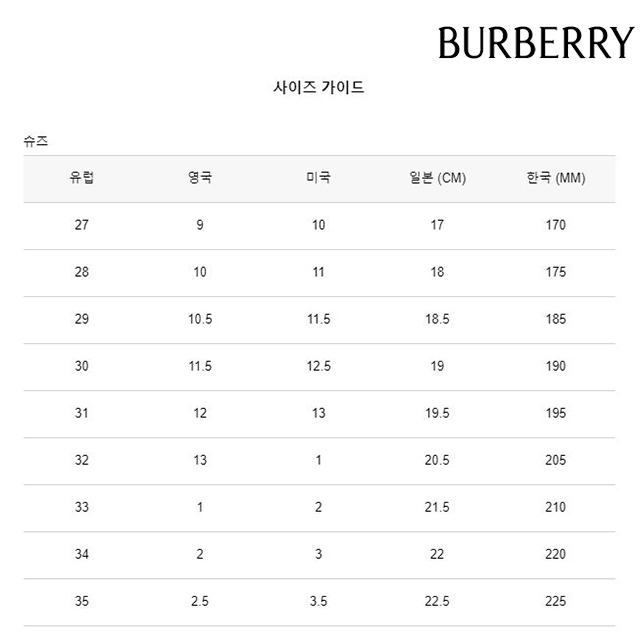
Task: Select the US size 3.5 cell
Action: [x=318, y=601]
